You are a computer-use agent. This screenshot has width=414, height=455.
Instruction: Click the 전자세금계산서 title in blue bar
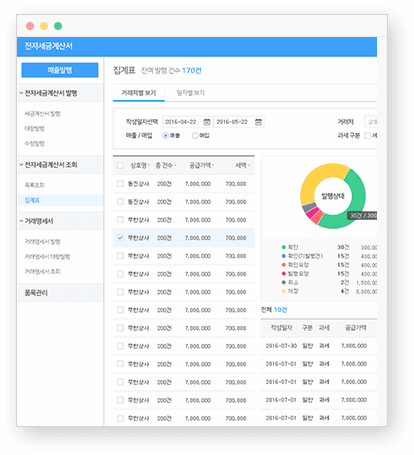pos(48,46)
